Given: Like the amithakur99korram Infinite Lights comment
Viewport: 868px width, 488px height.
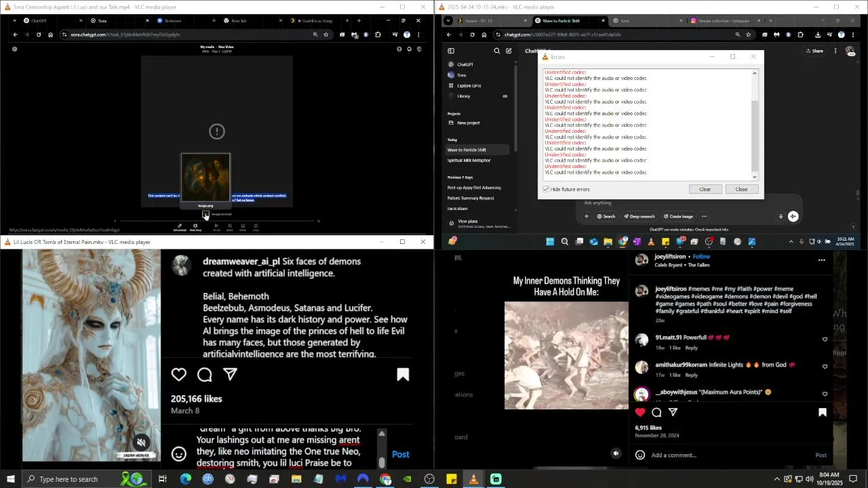Looking at the screenshot, I should (x=825, y=367).
